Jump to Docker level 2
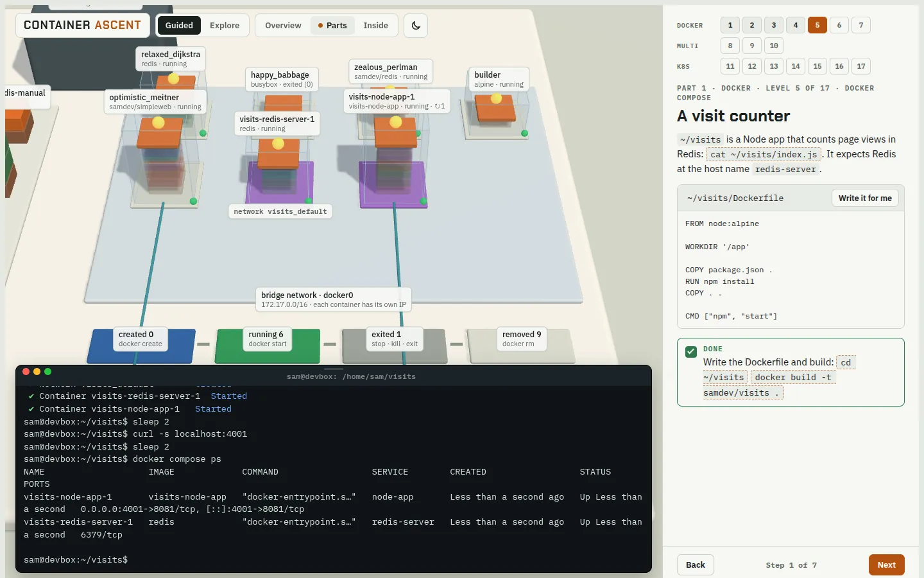 [x=752, y=25]
